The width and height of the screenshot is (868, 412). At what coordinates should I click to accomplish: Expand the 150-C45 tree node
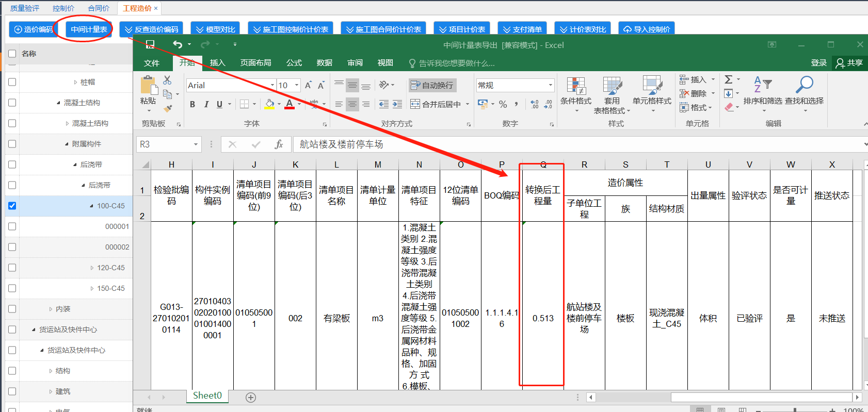[x=92, y=288]
